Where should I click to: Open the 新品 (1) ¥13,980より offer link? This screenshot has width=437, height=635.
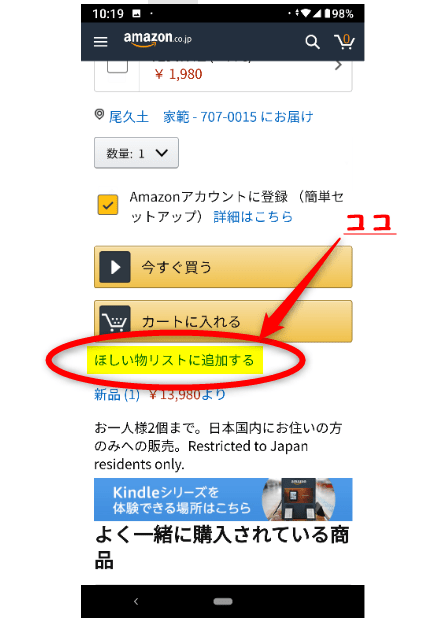pyautogui.click(x=160, y=394)
